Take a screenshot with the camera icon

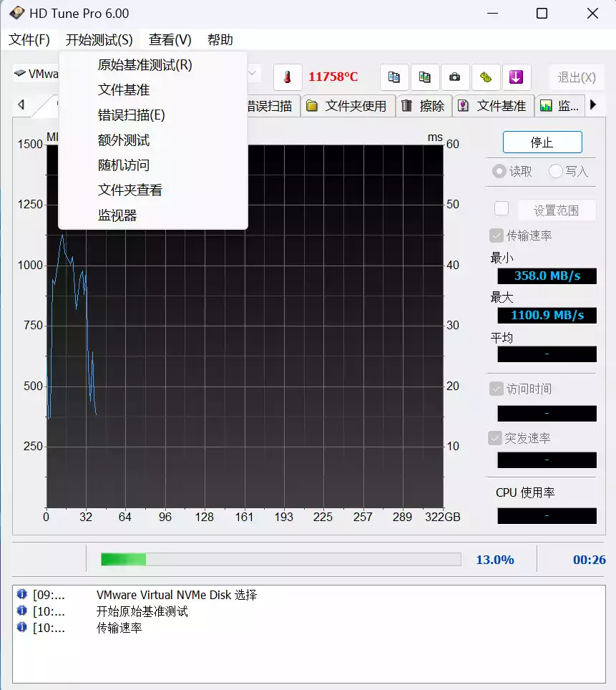[455, 77]
